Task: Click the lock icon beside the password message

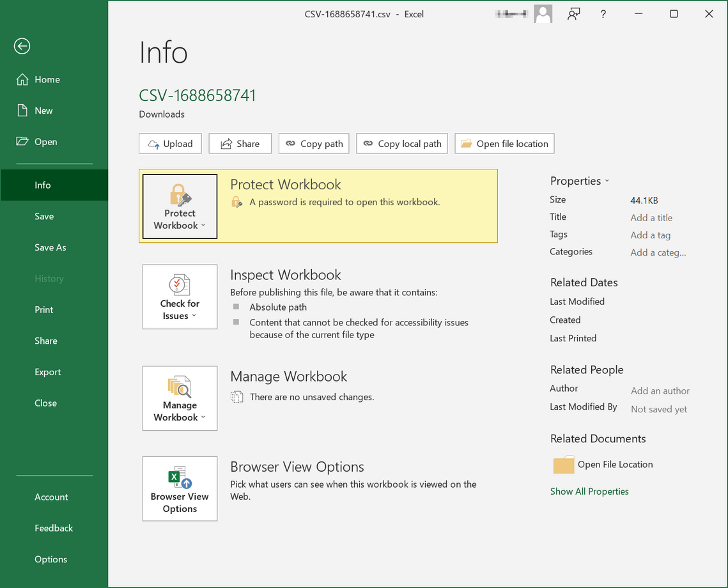Action: pos(236,202)
